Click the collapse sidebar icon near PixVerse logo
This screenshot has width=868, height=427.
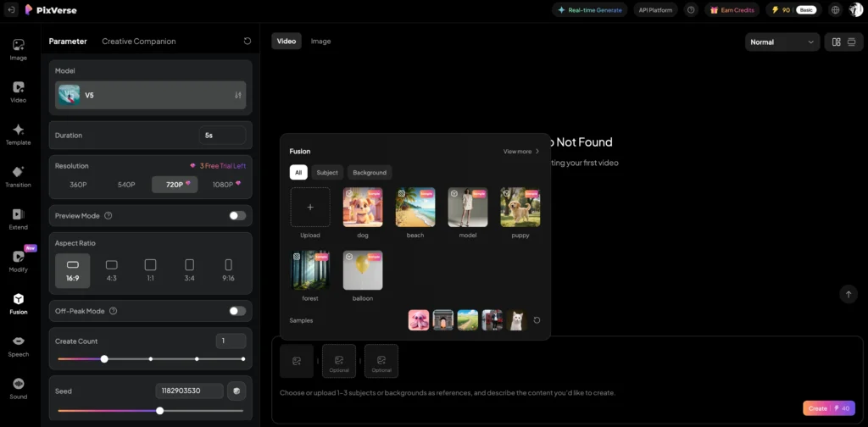point(11,10)
